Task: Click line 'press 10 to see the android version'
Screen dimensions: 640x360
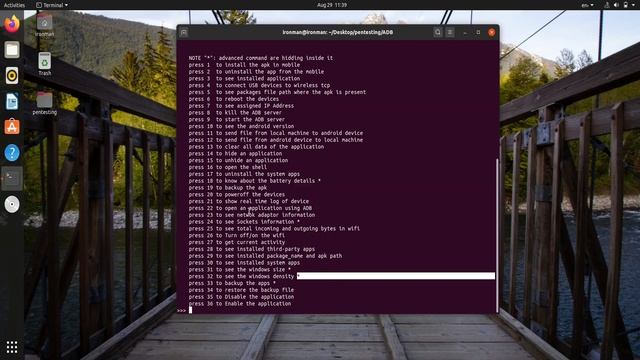Action: [241, 126]
